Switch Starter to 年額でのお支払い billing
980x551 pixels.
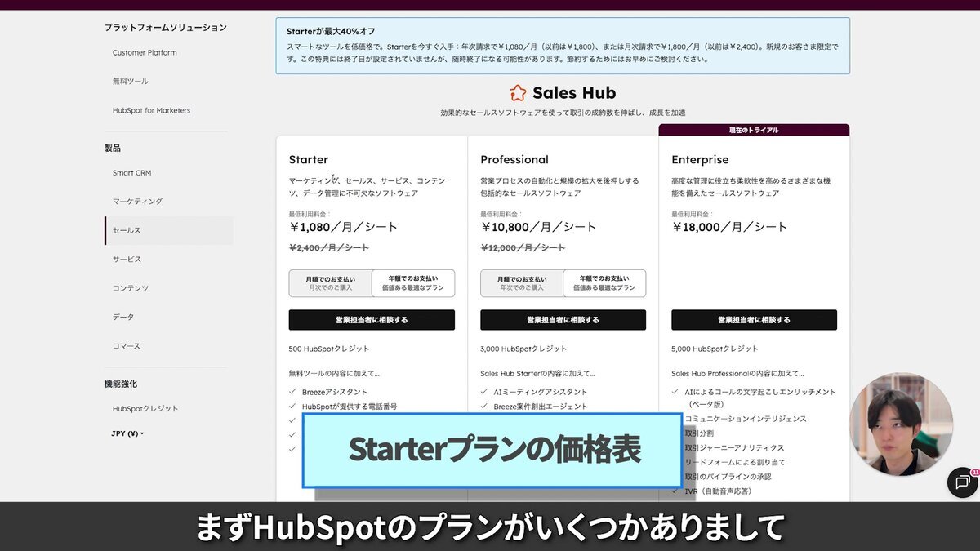pos(414,282)
